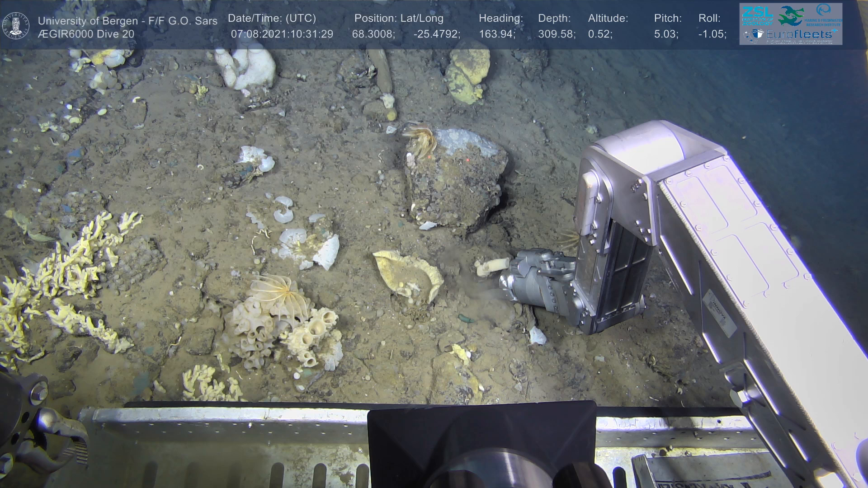Click the Roll value -1.05
The width and height of the screenshot is (868, 488).
point(712,34)
